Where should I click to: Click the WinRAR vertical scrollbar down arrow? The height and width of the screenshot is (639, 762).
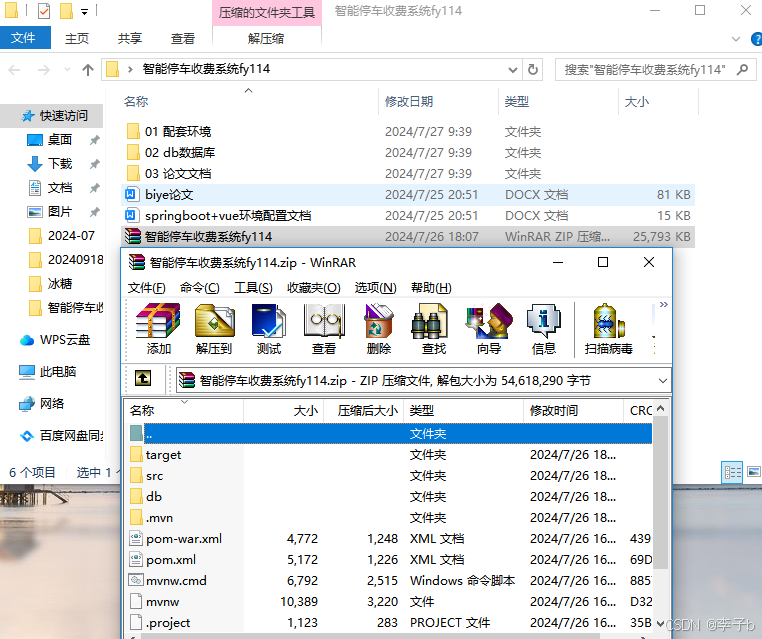660,623
